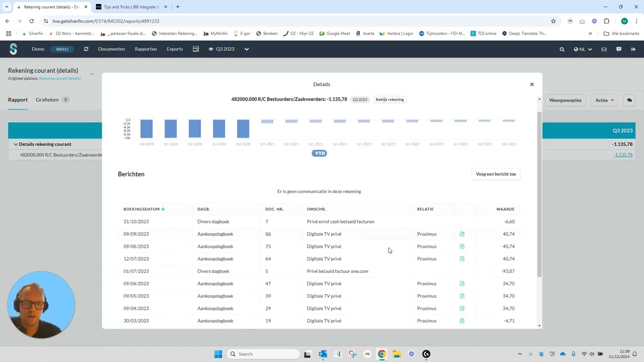Open the Documenten menu
This screenshot has height=362, width=644.
coord(111,49)
